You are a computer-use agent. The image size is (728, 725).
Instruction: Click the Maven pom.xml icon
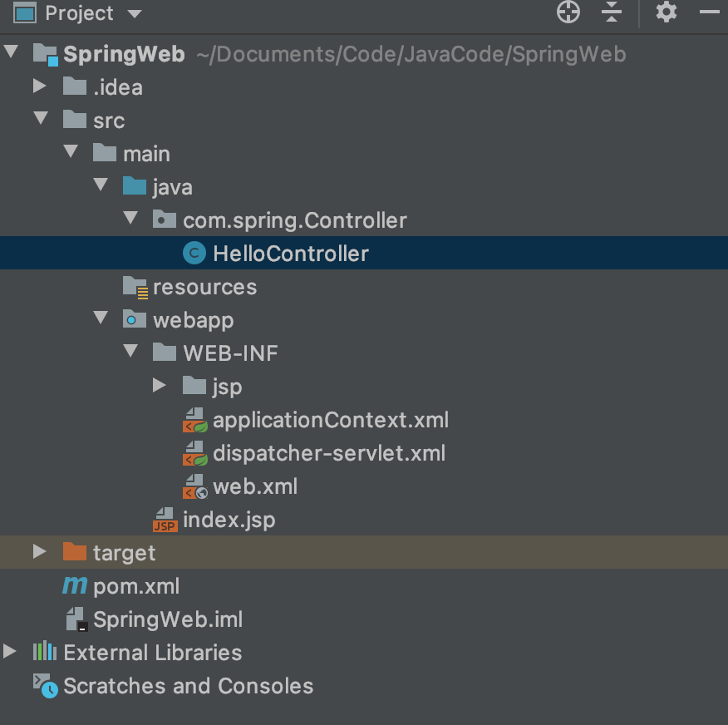(75, 586)
